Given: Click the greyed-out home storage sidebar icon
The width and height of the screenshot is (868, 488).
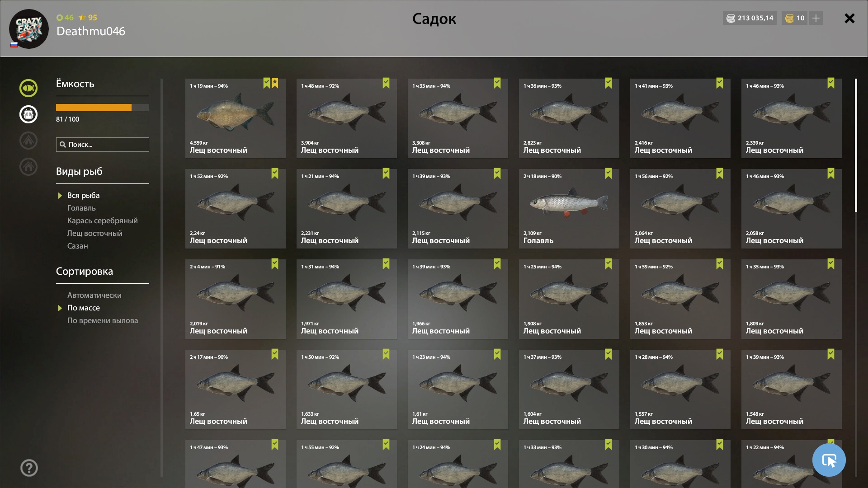Looking at the screenshot, I should (x=28, y=167).
